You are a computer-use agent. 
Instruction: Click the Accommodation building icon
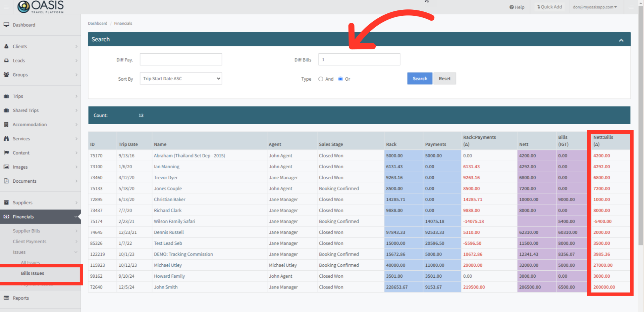[x=6, y=124]
